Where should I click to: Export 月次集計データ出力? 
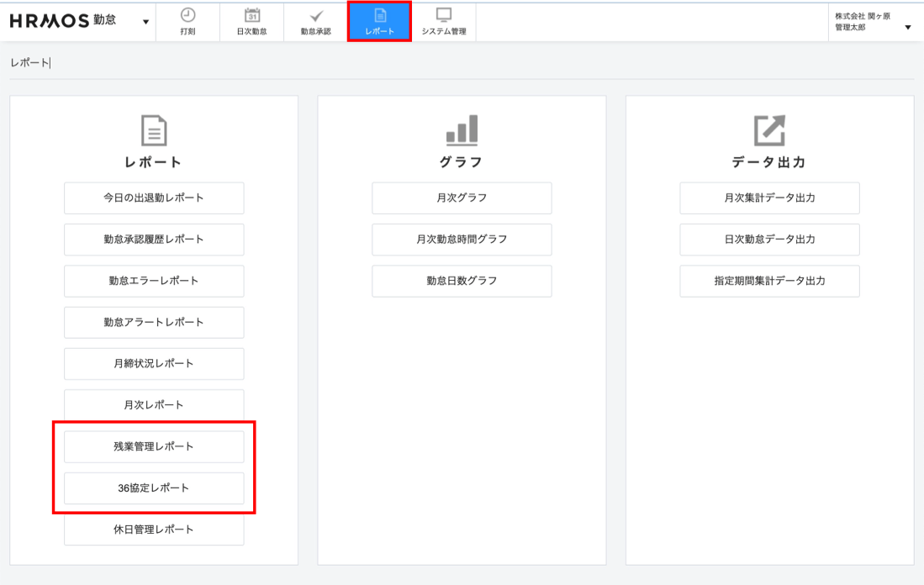(769, 198)
